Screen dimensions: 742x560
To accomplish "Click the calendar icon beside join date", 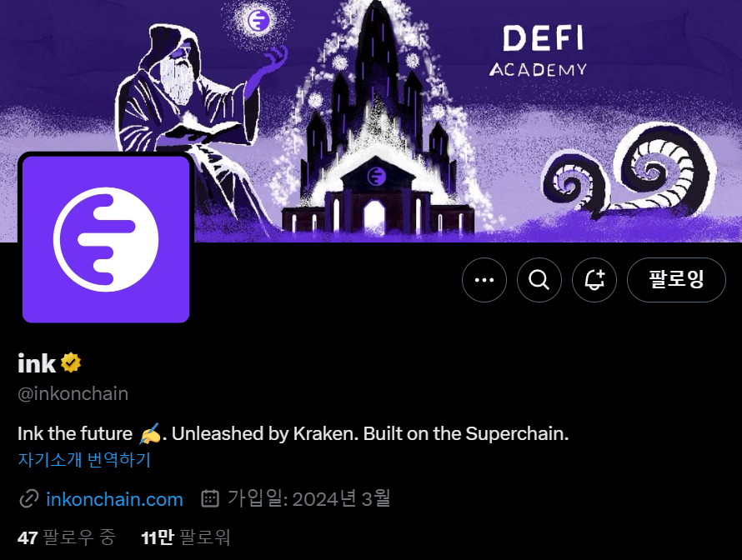I will [210, 498].
